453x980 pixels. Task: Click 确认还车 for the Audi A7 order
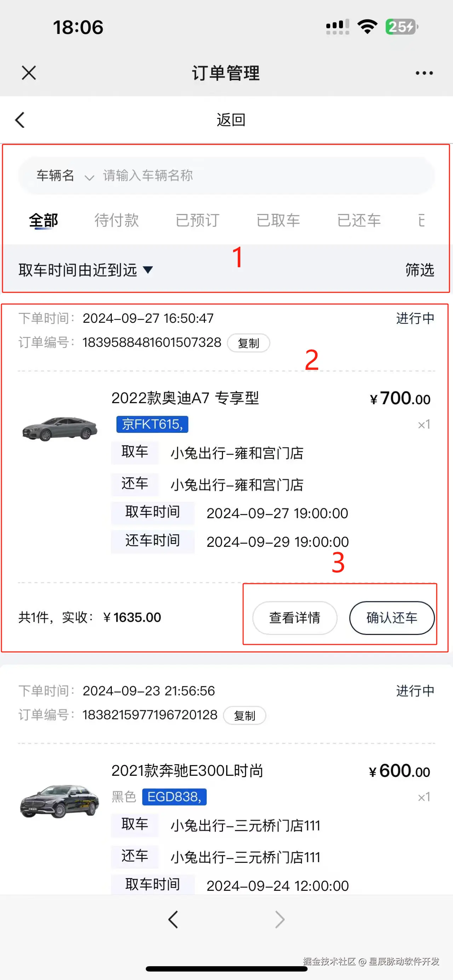[x=392, y=618]
